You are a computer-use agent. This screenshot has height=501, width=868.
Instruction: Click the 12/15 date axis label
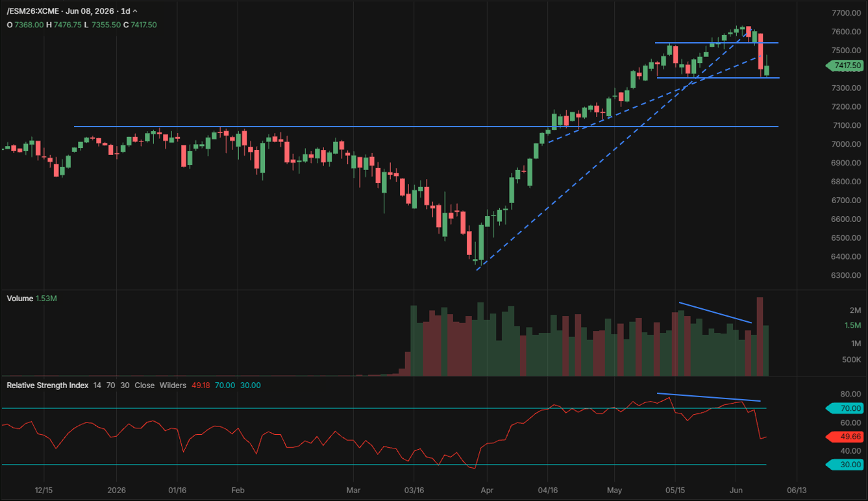coord(43,490)
